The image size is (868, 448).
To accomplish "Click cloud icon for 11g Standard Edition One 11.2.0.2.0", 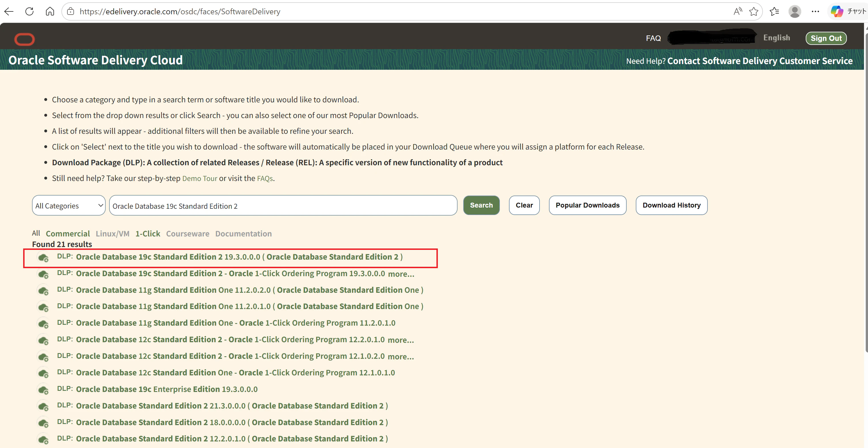I will click(x=43, y=291).
